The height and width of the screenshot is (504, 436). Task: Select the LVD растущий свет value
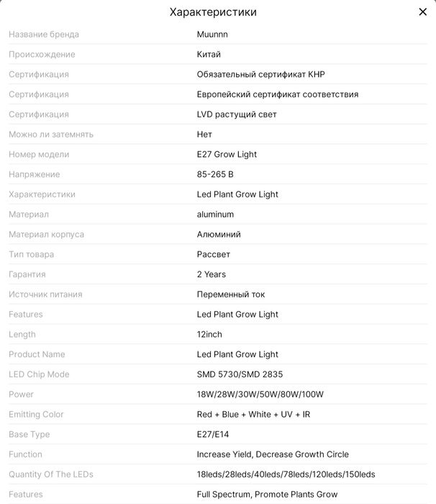click(237, 114)
